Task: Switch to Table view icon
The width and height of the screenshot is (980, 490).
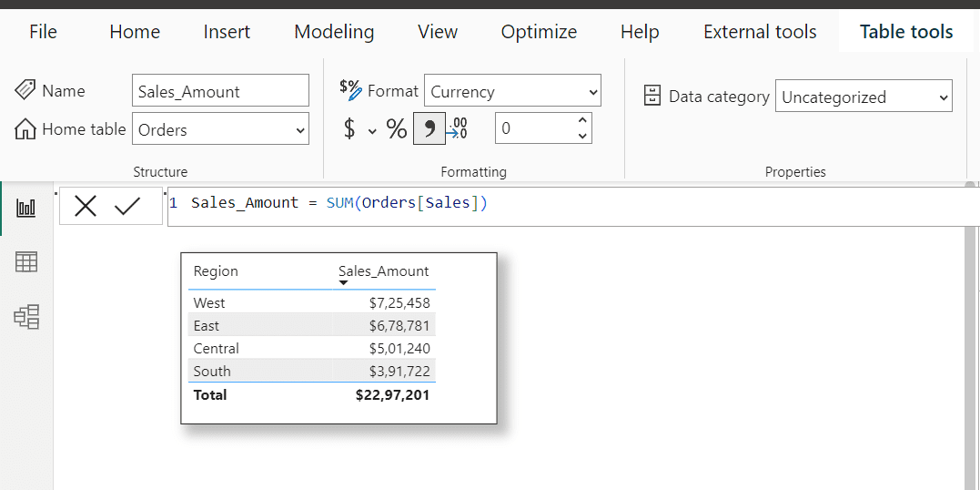Action: [x=26, y=262]
